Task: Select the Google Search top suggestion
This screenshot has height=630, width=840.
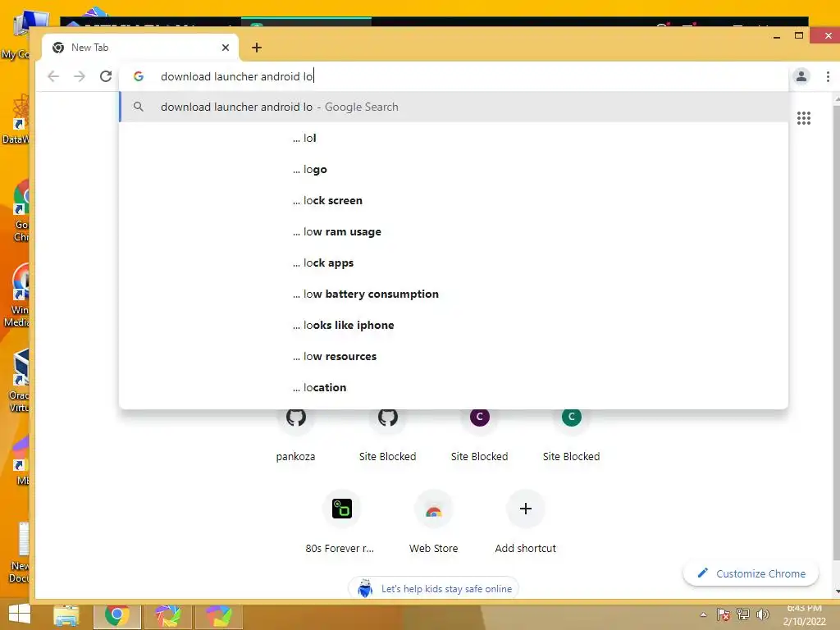Action: [453, 107]
